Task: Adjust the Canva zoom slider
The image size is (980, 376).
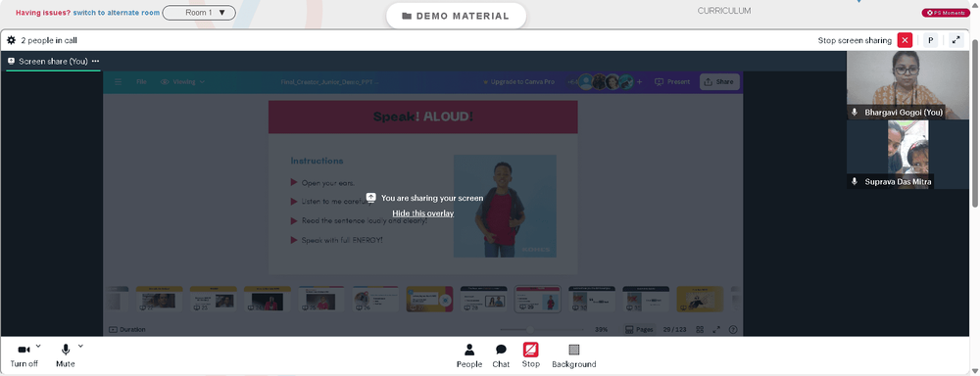Action: 541,329
